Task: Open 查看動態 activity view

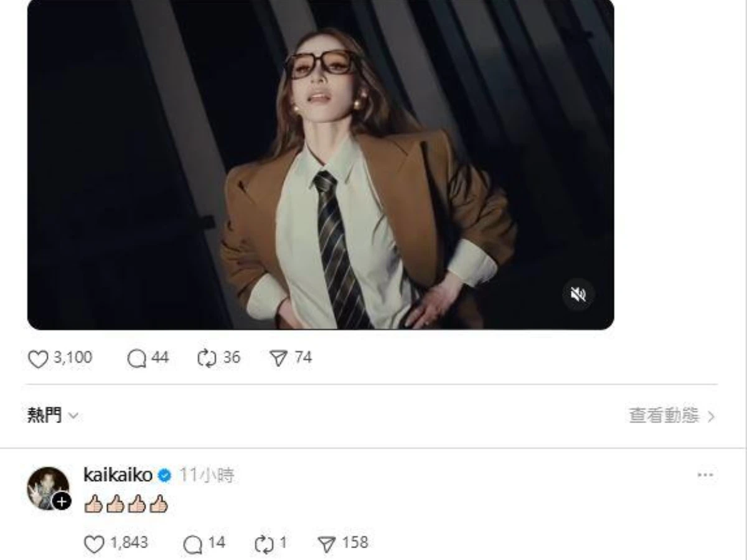Action: (672, 416)
